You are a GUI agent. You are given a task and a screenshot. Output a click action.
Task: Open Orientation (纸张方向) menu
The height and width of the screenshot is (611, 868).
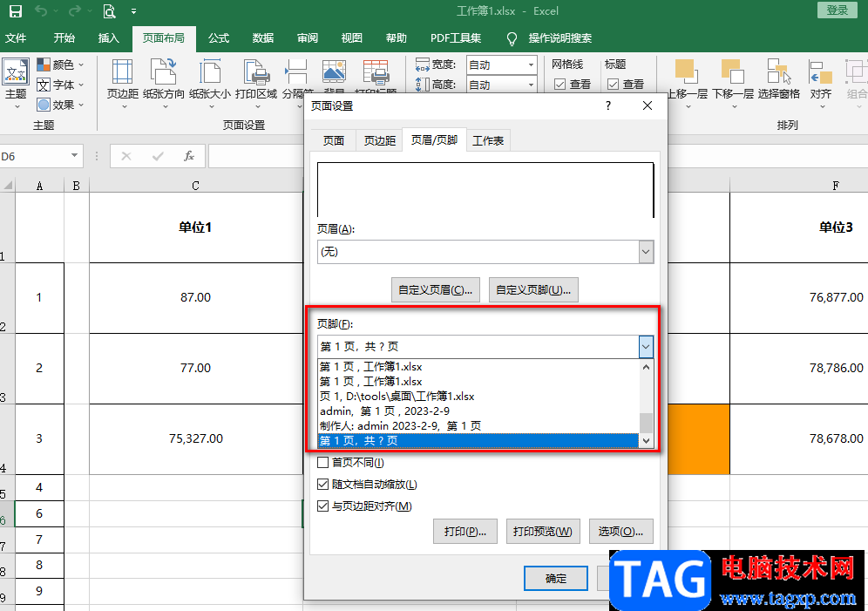coord(163,84)
